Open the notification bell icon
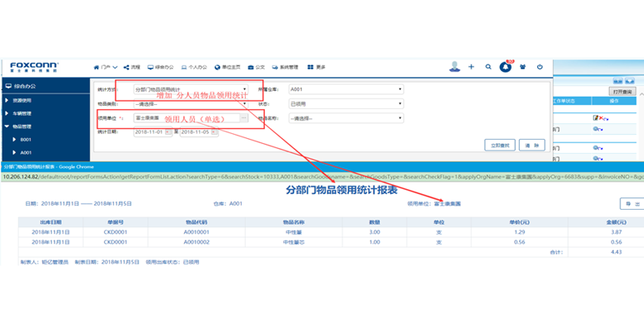 (x=505, y=67)
